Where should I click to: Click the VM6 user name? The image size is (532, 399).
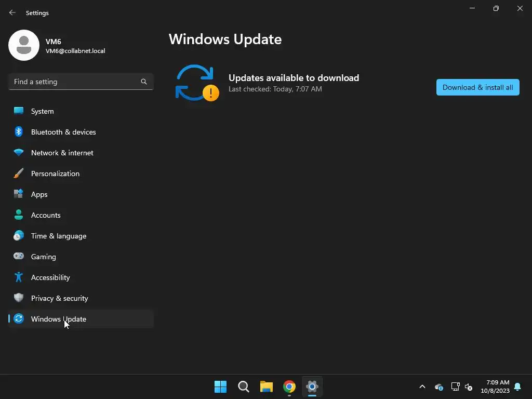54,42
